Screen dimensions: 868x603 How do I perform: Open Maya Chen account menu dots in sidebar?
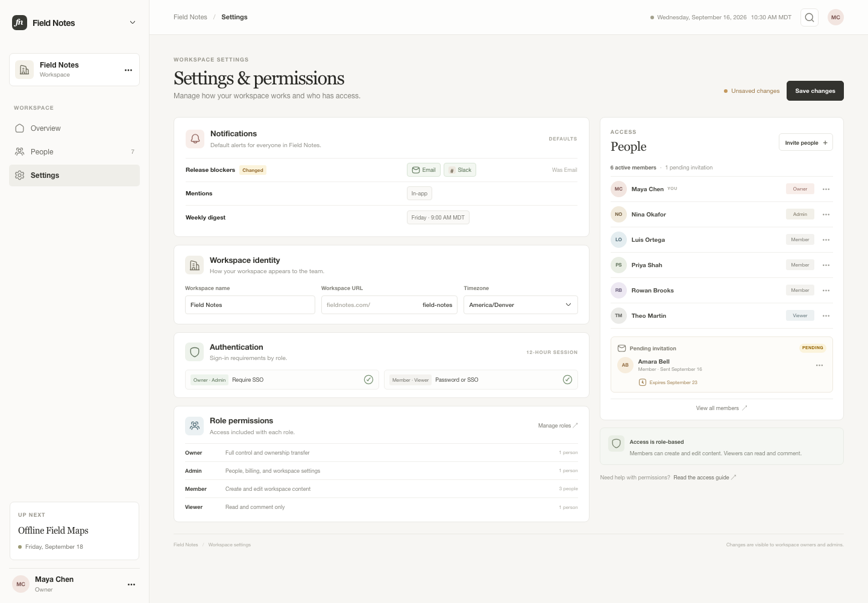pyautogui.click(x=131, y=584)
